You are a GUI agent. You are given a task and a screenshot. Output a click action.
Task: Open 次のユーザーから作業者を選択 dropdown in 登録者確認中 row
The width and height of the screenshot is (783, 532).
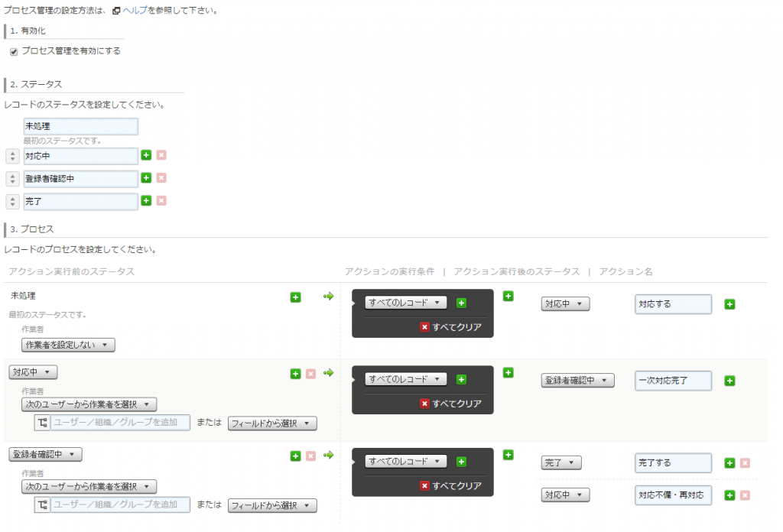(x=89, y=487)
